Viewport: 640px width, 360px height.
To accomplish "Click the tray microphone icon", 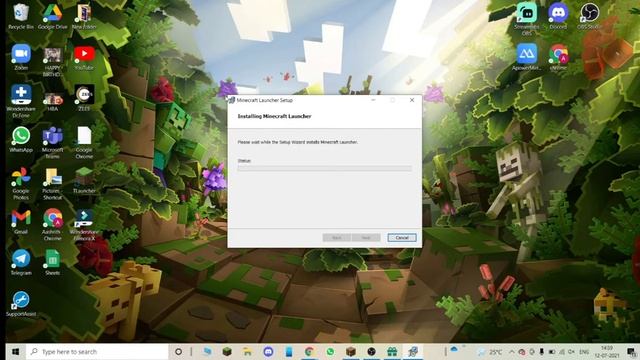I will click(541, 351).
